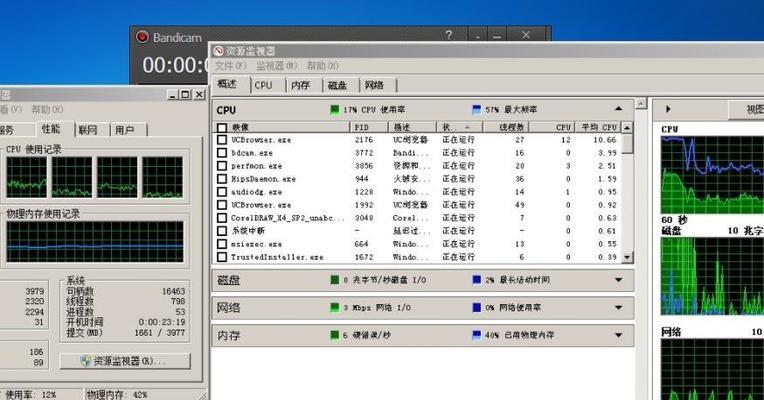This screenshot has width=764, height=400.
Task: Sort by the 描述 column header
Action: pyautogui.click(x=412, y=127)
